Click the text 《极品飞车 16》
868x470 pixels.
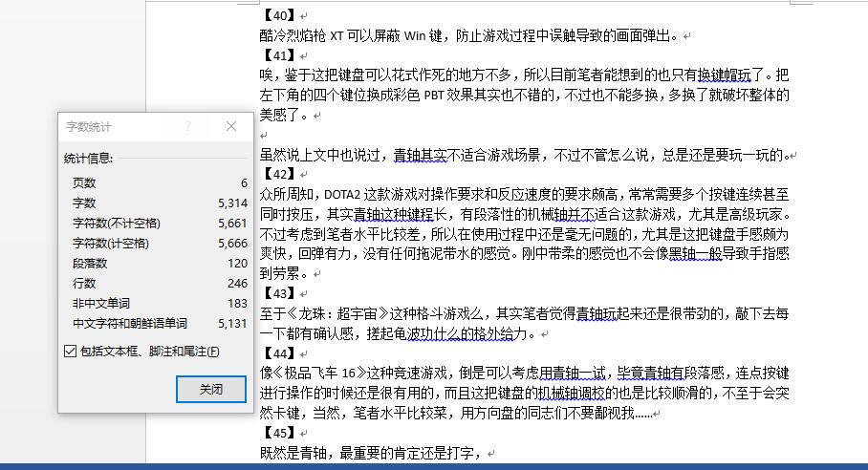click(319, 374)
